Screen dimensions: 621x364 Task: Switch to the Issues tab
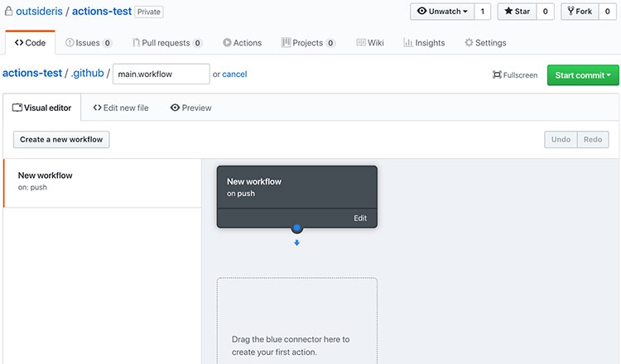coord(89,43)
